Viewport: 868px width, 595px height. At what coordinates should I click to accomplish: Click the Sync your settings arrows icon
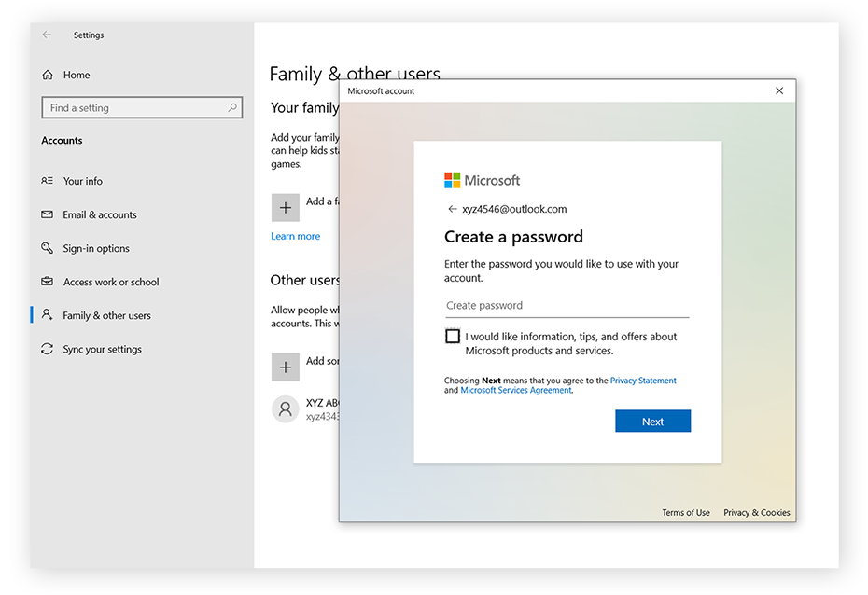pos(47,349)
